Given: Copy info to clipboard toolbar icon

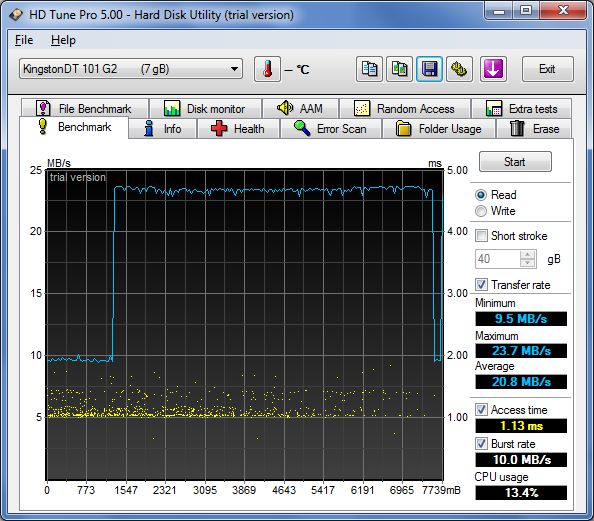Looking at the screenshot, I should [x=369, y=69].
